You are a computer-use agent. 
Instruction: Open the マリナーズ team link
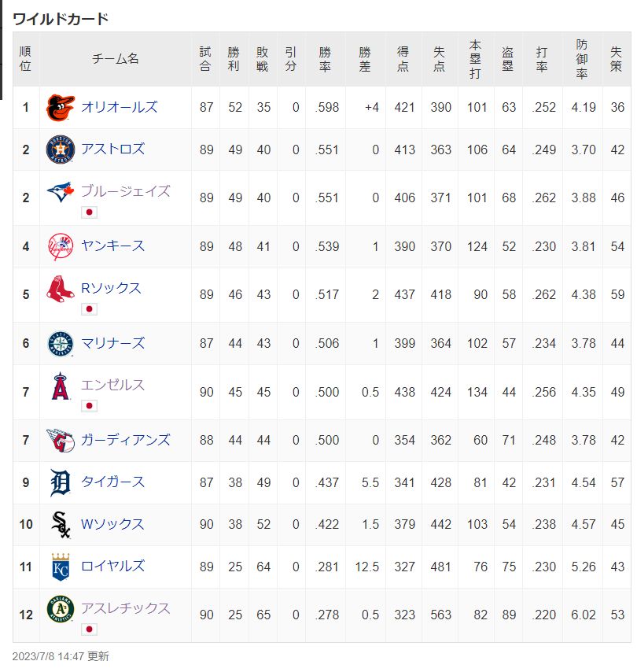coord(113,343)
